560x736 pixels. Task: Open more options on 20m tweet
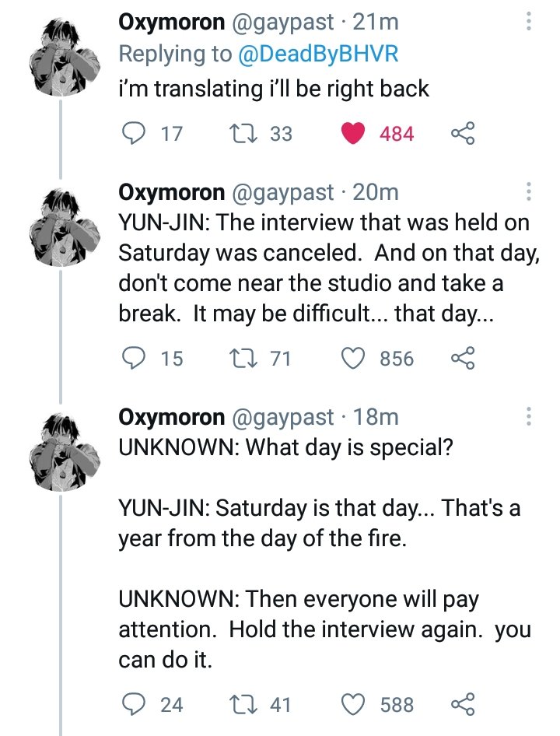point(529,193)
